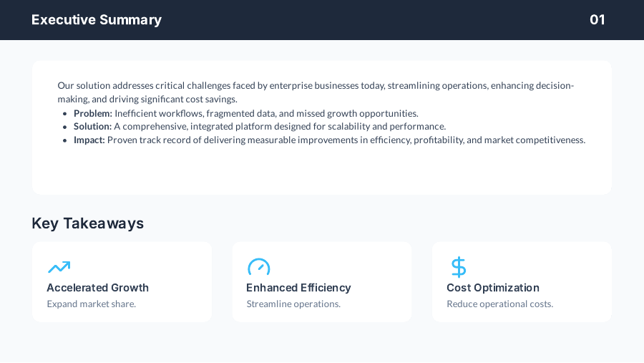Click the bold 'Solution:' bullet label
The height and width of the screenshot is (363, 644).
coord(92,127)
